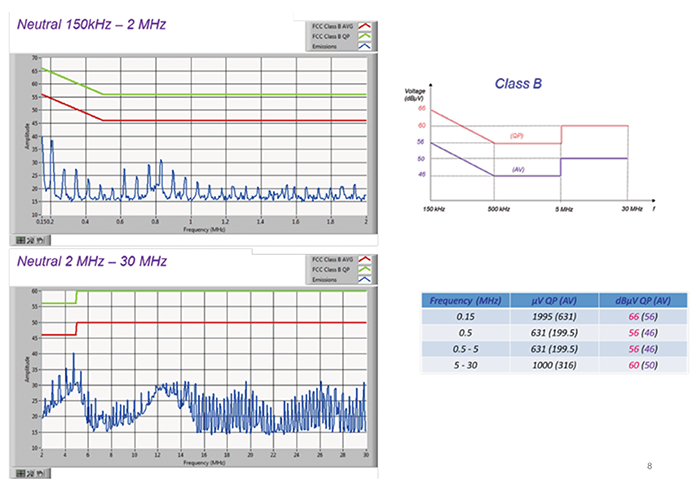Click green FCC Class B QP swatch in upper legend
Viewport: 700px width, 488px height.
point(364,36)
